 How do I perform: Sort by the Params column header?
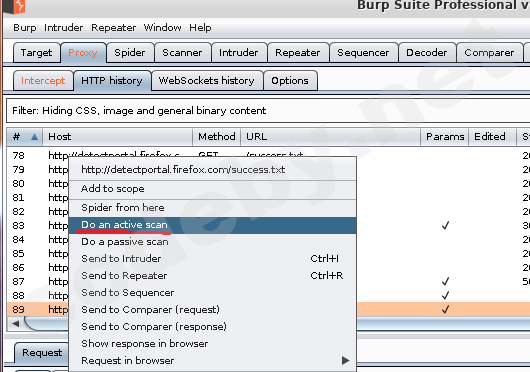[x=444, y=137]
